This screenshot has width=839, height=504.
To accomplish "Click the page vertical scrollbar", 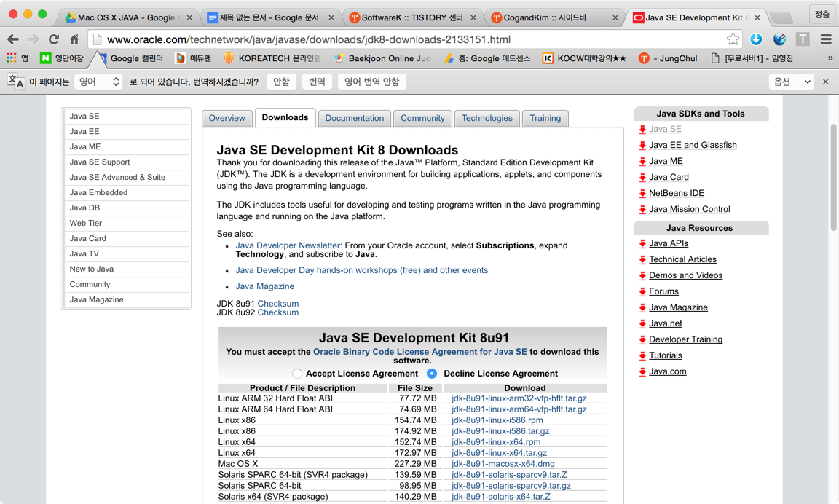I will [833, 177].
